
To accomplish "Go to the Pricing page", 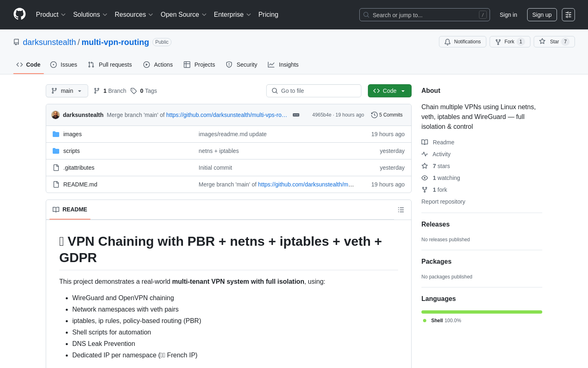I will tap(268, 15).
